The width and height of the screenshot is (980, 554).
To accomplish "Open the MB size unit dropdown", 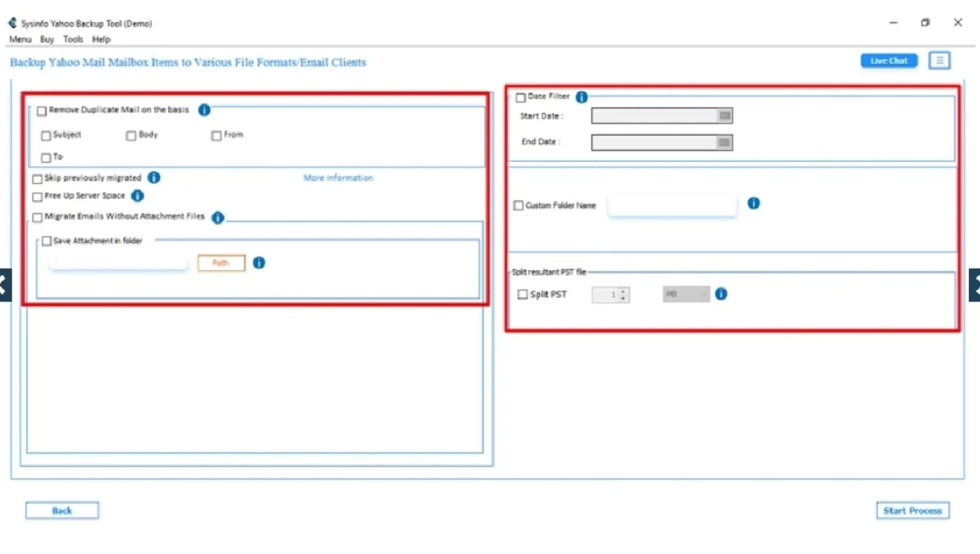I will pyautogui.click(x=687, y=294).
